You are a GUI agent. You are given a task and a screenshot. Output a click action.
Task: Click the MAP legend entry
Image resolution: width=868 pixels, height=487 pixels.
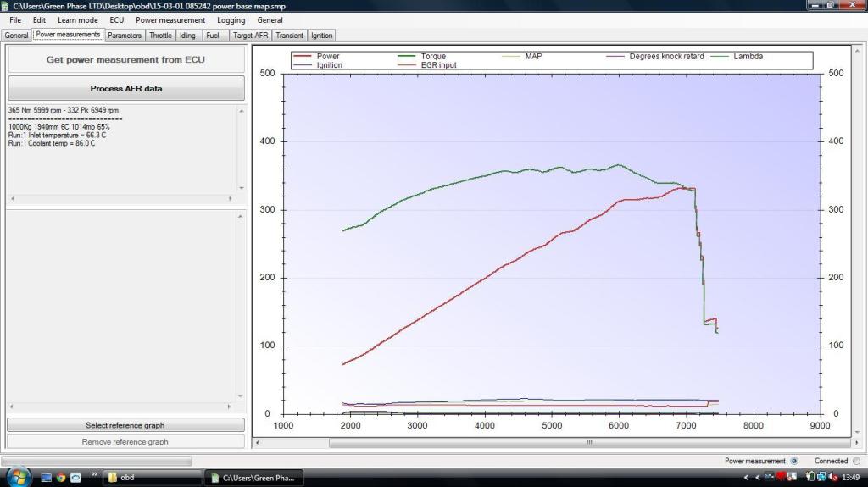tap(521, 56)
